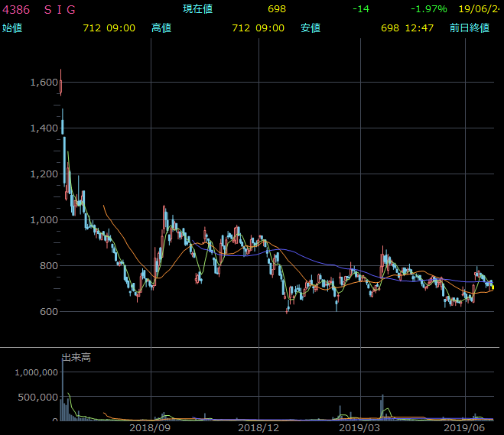Click the 前日終値 previous close label
The width and height of the screenshot is (504, 435).
point(469,28)
